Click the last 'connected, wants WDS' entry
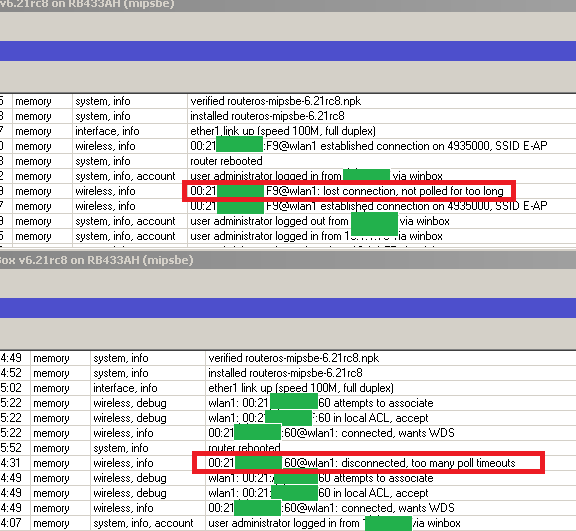576x531 pixels. pos(288,508)
